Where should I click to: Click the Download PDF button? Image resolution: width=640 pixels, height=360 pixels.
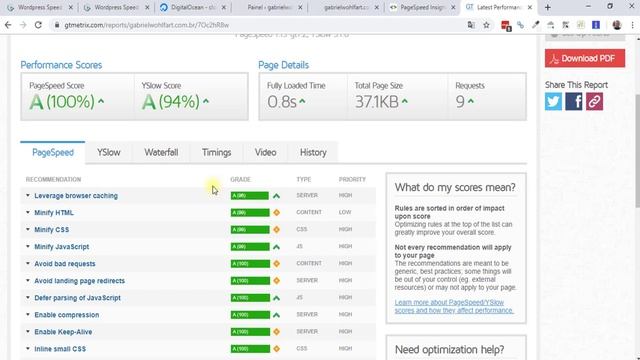pos(584,58)
